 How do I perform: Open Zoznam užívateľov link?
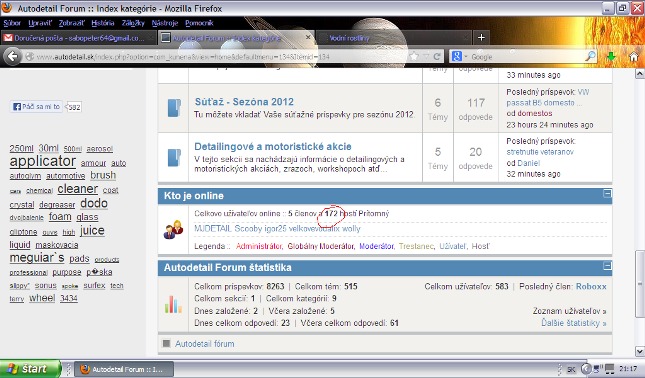pos(569,311)
